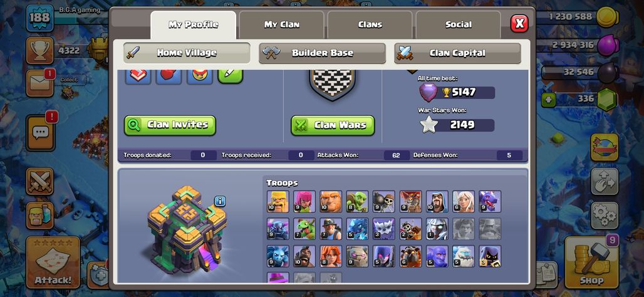Select the Barbarian troop icon
The width and height of the screenshot is (644, 297).
(278, 201)
